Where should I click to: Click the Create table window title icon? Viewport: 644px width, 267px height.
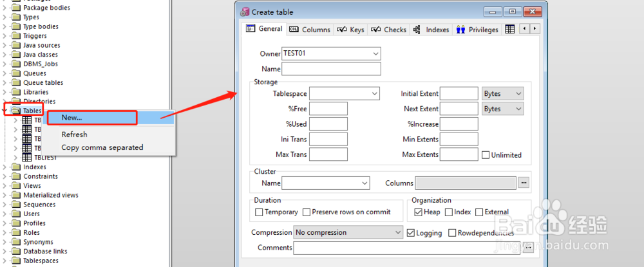(x=245, y=12)
